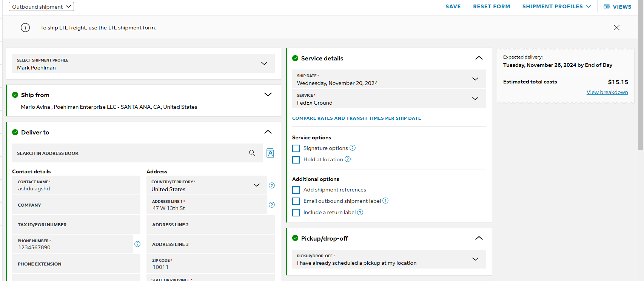
Task: Open the Country/Territory dropdown
Action: pyautogui.click(x=207, y=185)
